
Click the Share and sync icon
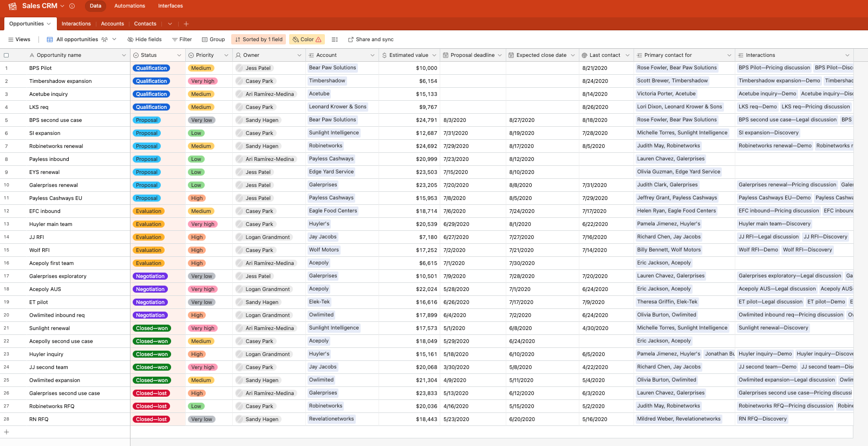click(351, 40)
